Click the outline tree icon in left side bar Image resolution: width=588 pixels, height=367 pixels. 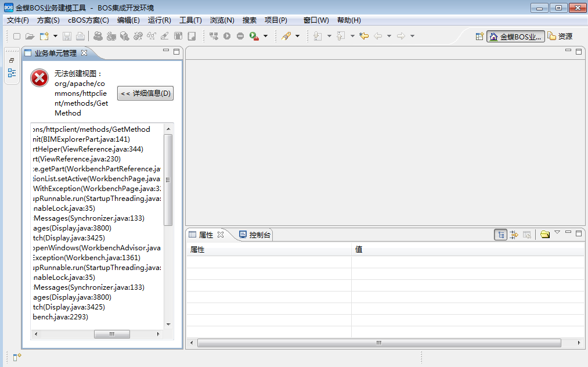pyautogui.click(x=12, y=73)
